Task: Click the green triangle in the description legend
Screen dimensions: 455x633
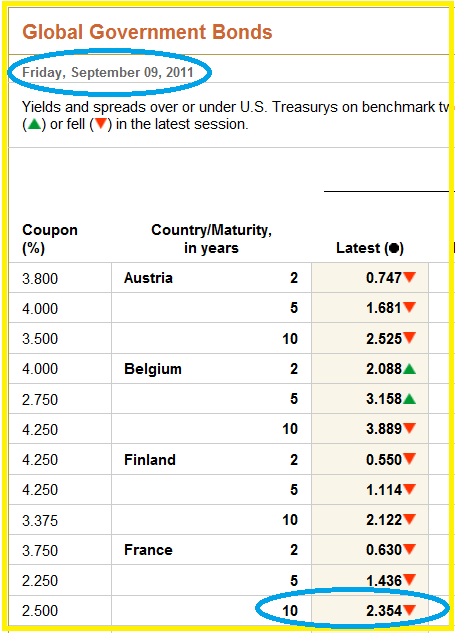Action: (x=34, y=124)
